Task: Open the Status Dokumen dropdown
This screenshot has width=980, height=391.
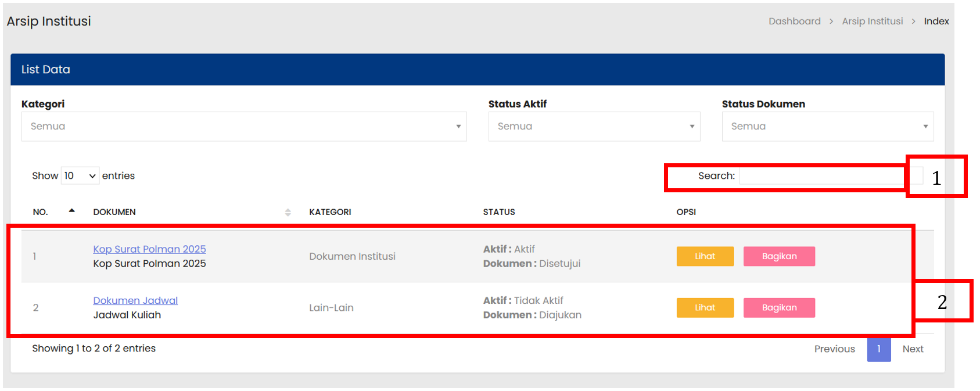Action: tap(827, 127)
